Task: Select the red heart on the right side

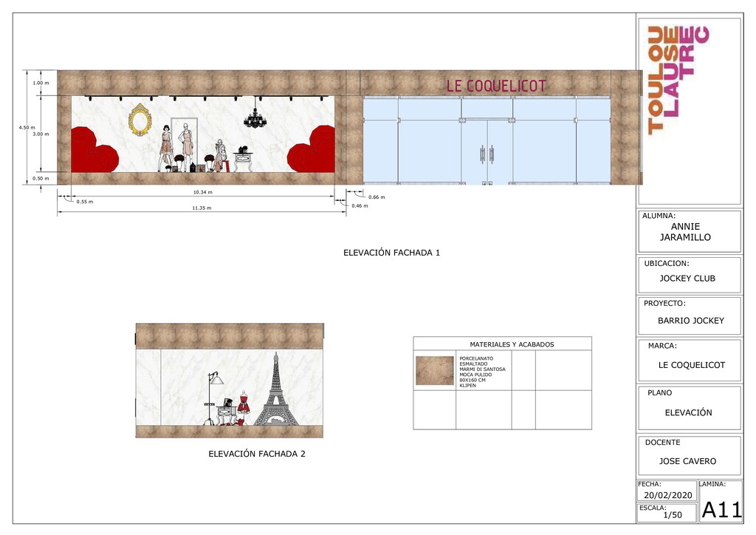Action: click(312, 149)
